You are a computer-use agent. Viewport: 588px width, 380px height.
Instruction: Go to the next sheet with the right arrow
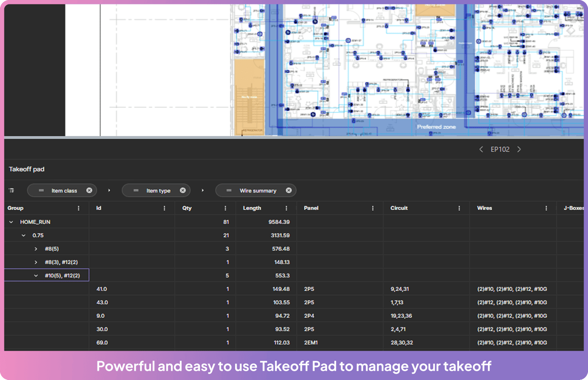tap(519, 149)
